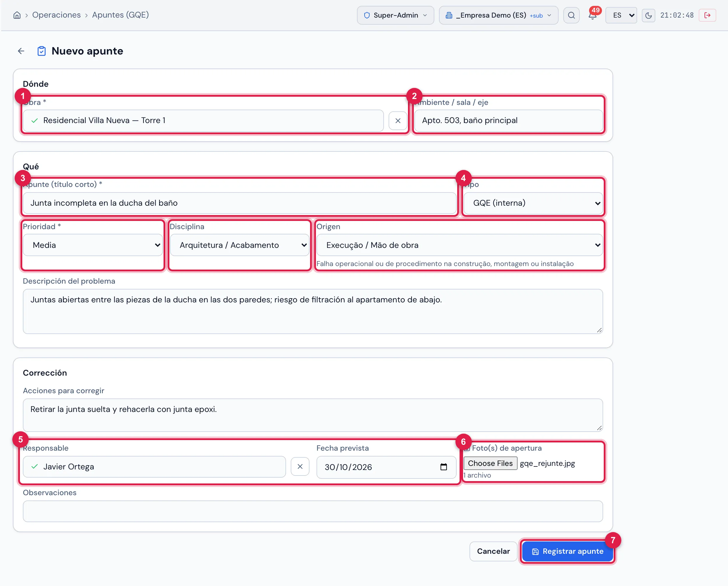Click the clipboard icon beside Nuevo apunte
This screenshot has height=586, width=728.
[x=42, y=51]
